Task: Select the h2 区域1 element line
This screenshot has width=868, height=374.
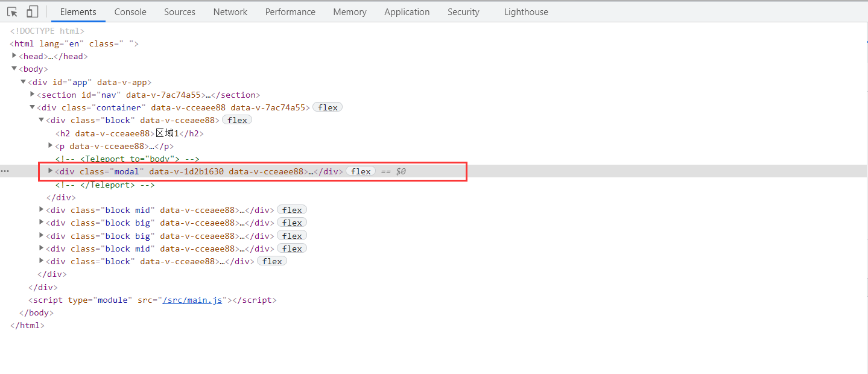Action: pyautogui.click(x=130, y=133)
